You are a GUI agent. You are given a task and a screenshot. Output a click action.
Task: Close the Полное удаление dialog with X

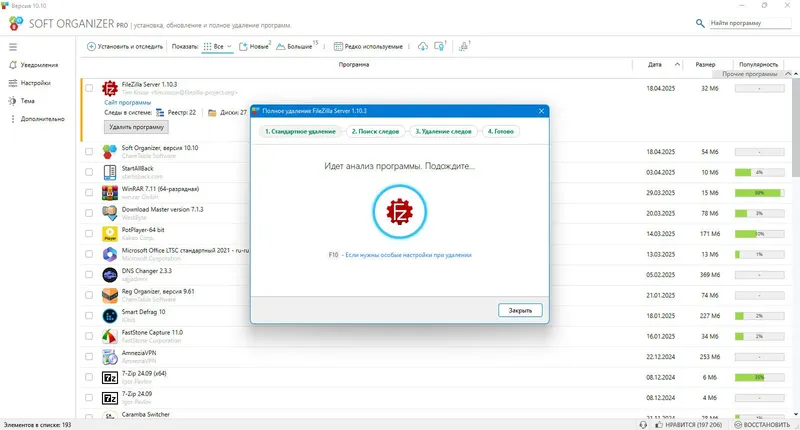[541, 111]
